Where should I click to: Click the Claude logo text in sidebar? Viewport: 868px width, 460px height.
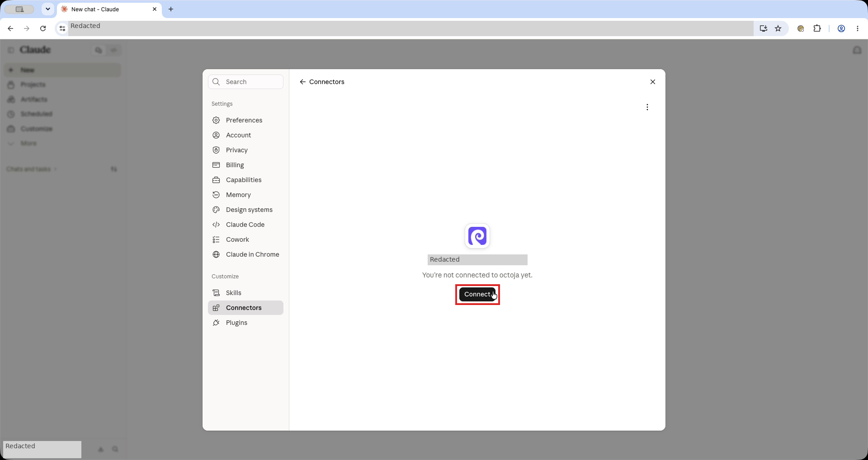[x=35, y=50]
